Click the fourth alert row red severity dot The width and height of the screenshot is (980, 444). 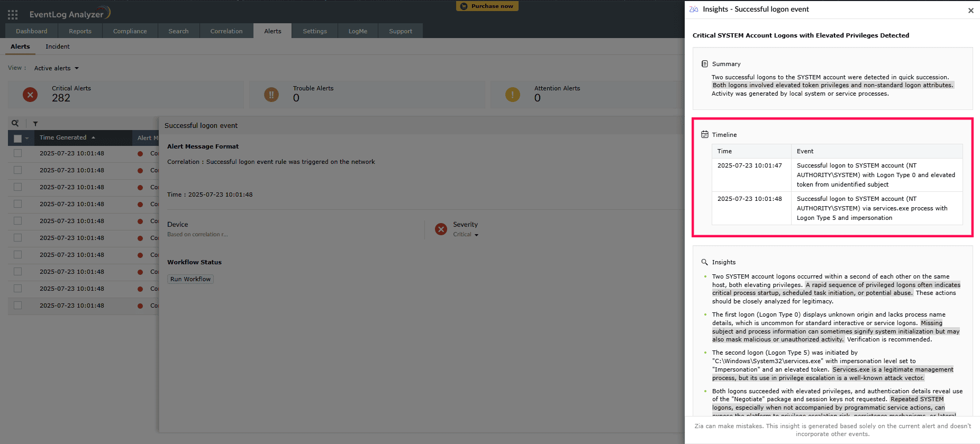pyautogui.click(x=140, y=205)
